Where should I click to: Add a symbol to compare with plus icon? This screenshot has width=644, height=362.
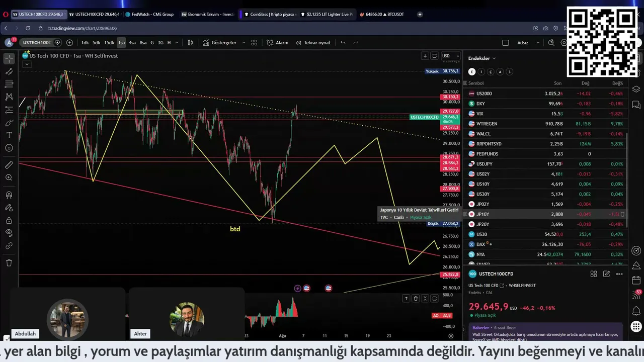click(69, 43)
